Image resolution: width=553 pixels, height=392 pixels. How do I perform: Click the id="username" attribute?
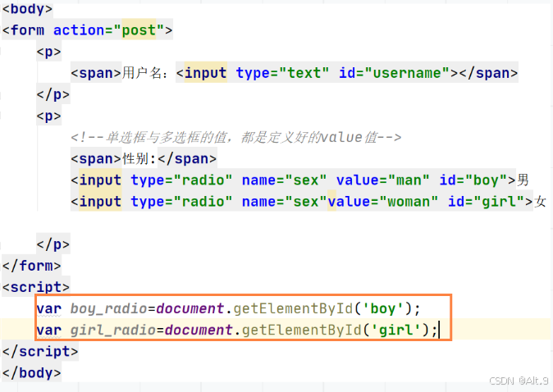pos(395,73)
